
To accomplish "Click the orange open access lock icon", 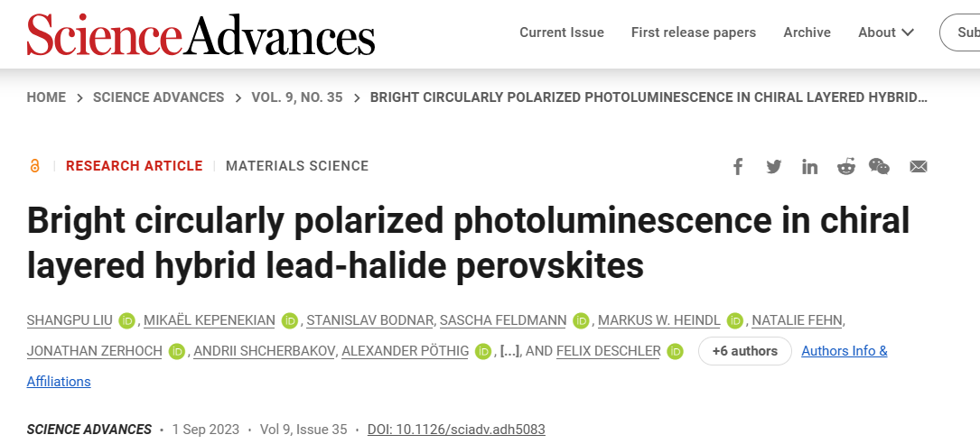I will 35,166.
